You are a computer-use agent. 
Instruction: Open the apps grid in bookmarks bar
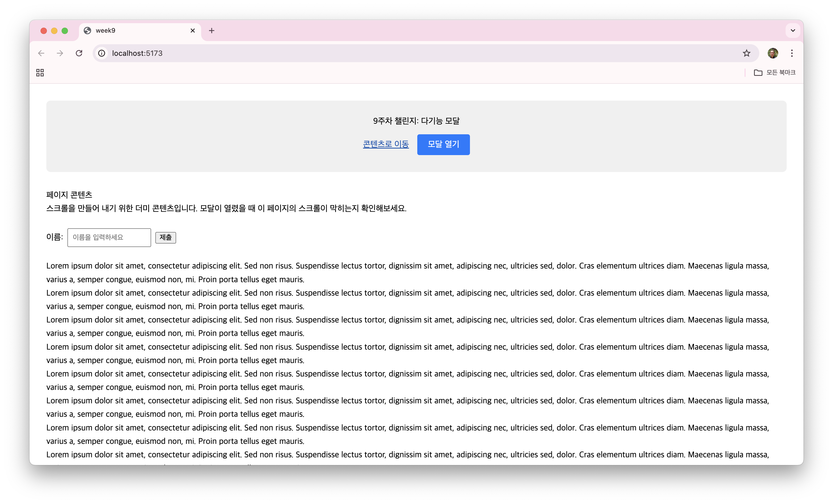pyautogui.click(x=40, y=73)
